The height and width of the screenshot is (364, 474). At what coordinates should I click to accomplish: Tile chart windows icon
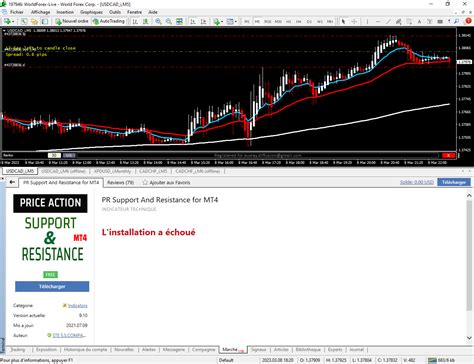click(x=179, y=21)
